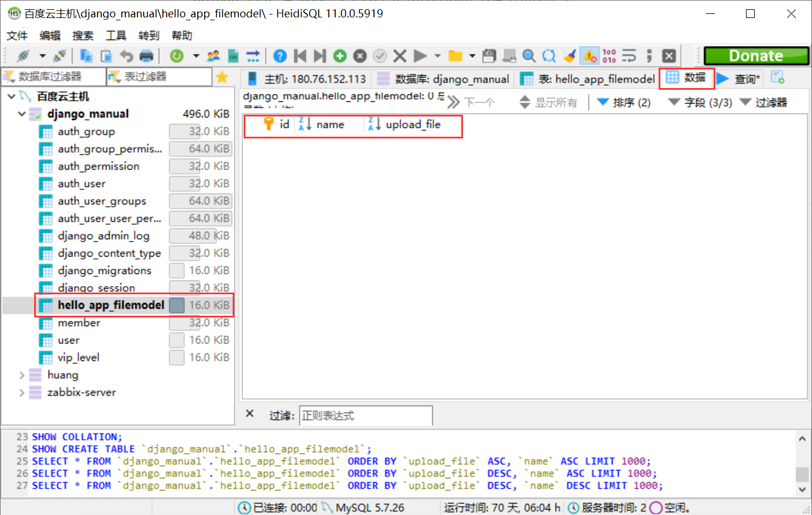This screenshot has width=812, height=515.
Task: Click the export database arrows icon
Action: pos(253,56)
